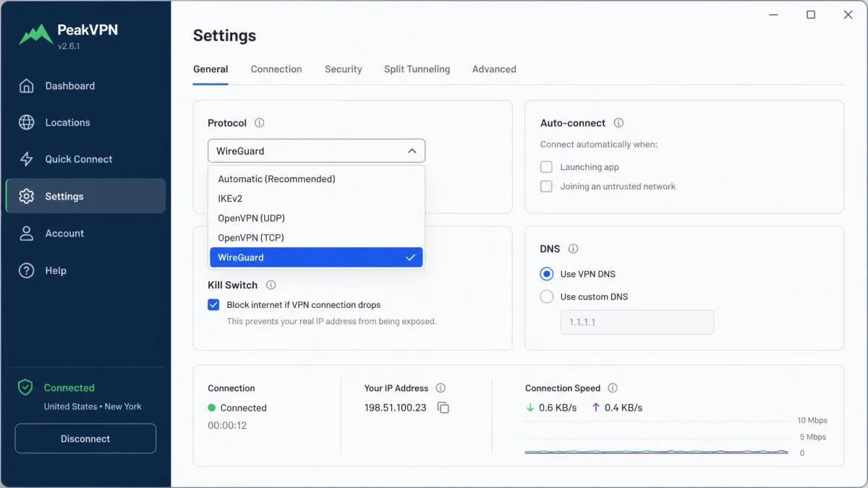Click the United States • New York location

(93, 407)
